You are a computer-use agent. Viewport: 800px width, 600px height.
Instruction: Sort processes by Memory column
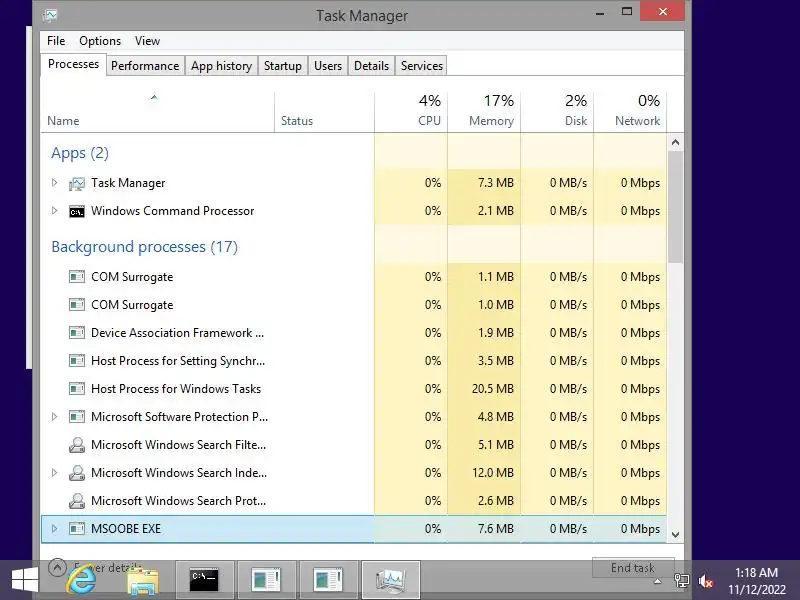pyautogui.click(x=484, y=112)
